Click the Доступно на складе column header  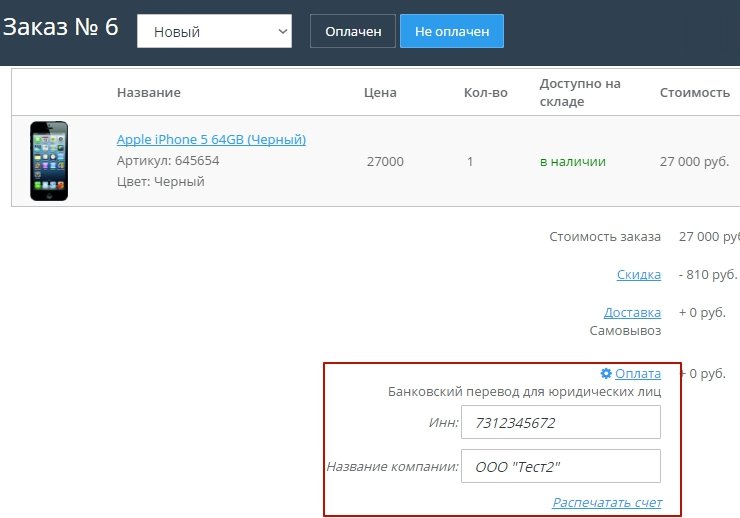point(580,92)
